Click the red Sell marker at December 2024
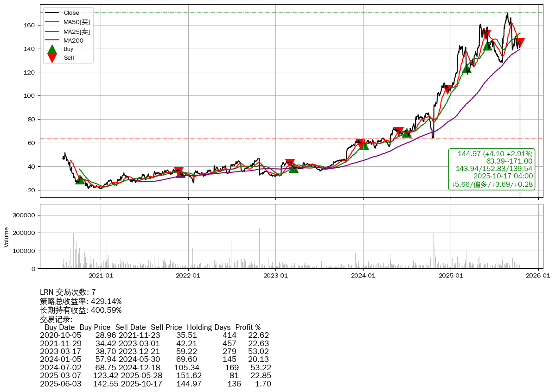 point(447,89)
